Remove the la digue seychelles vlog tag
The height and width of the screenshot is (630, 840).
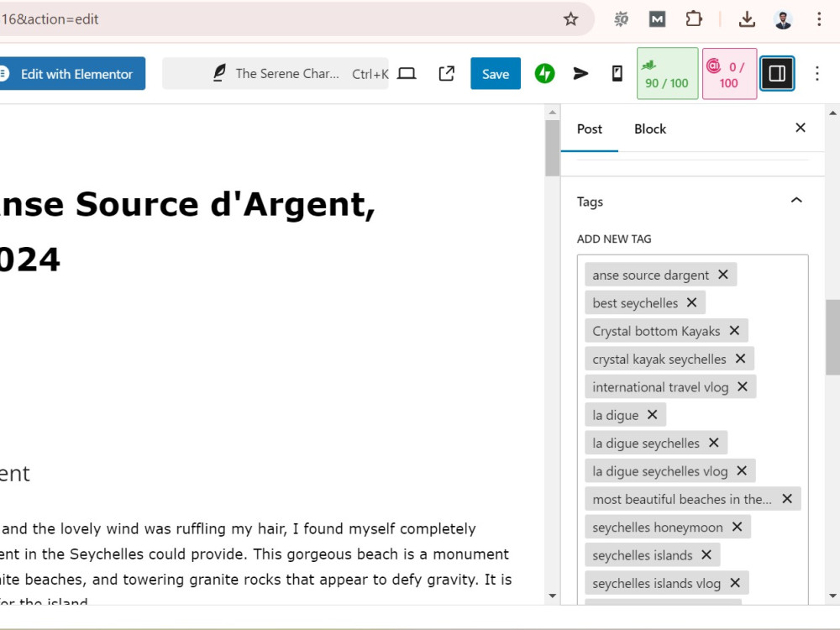742,471
